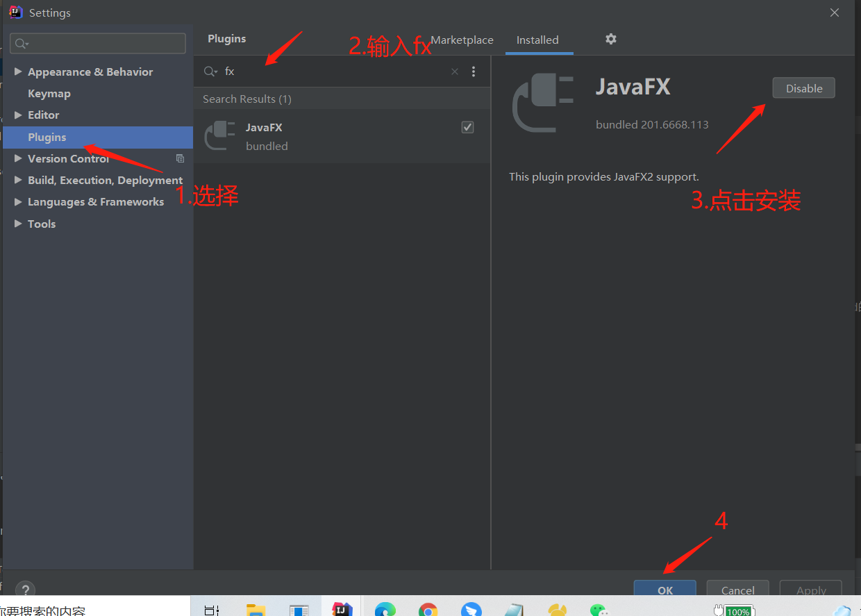Click the bundled 201.6668.113 version text
Image resolution: width=861 pixels, height=616 pixels.
[652, 125]
